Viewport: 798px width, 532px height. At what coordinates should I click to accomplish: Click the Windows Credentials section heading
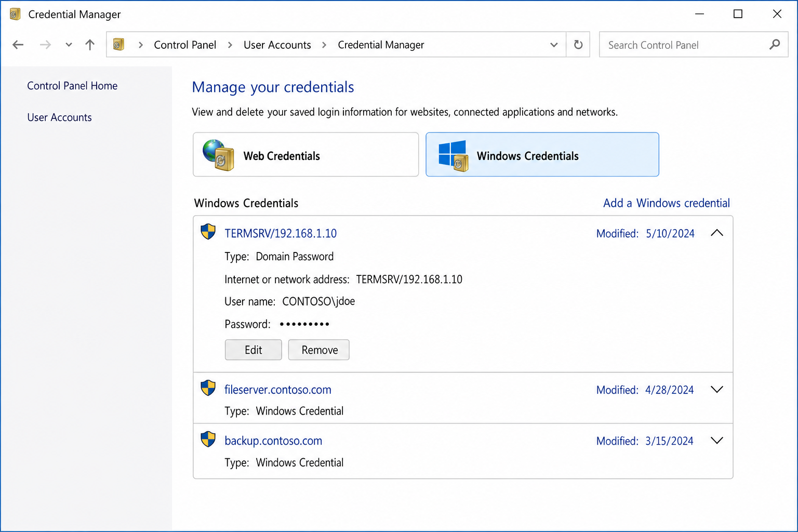(x=246, y=203)
